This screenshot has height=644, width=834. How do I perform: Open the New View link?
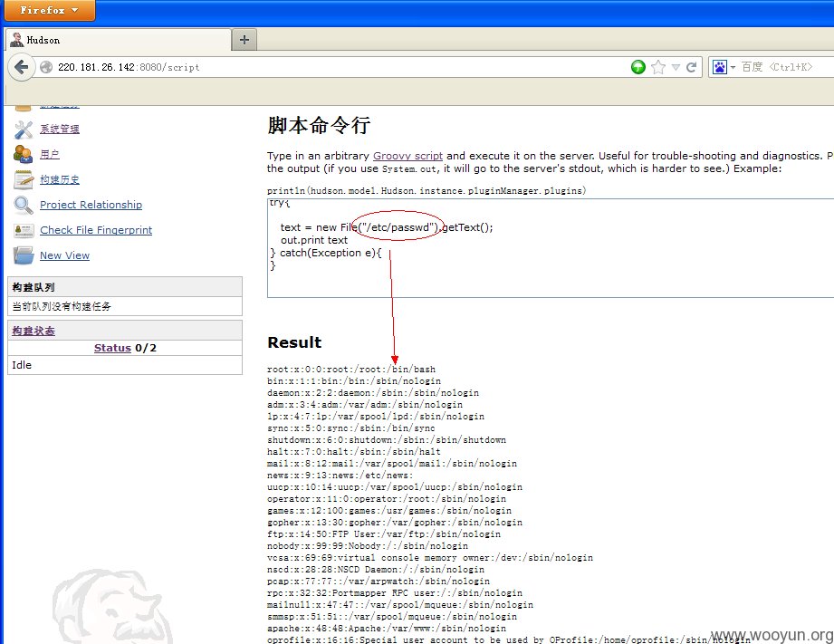(64, 255)
